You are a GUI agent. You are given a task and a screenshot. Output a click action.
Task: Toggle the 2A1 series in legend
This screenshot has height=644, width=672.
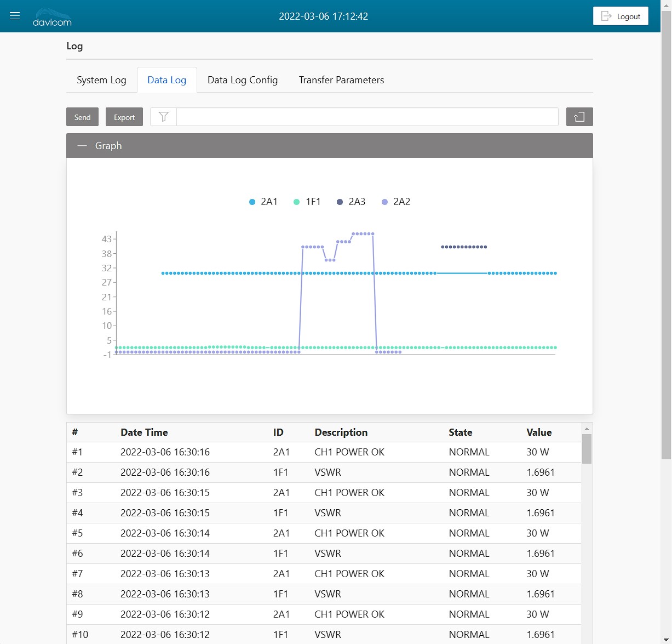tap(263, 202)
